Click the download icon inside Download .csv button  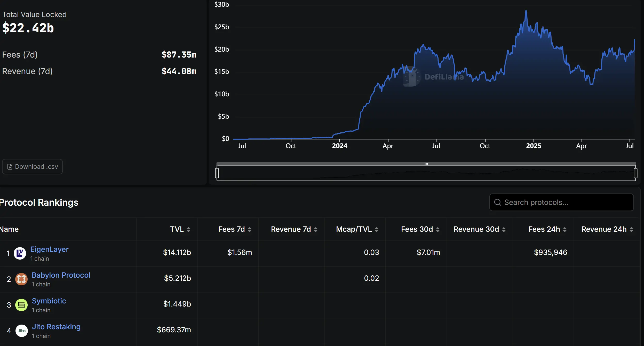tap(10, 167)
